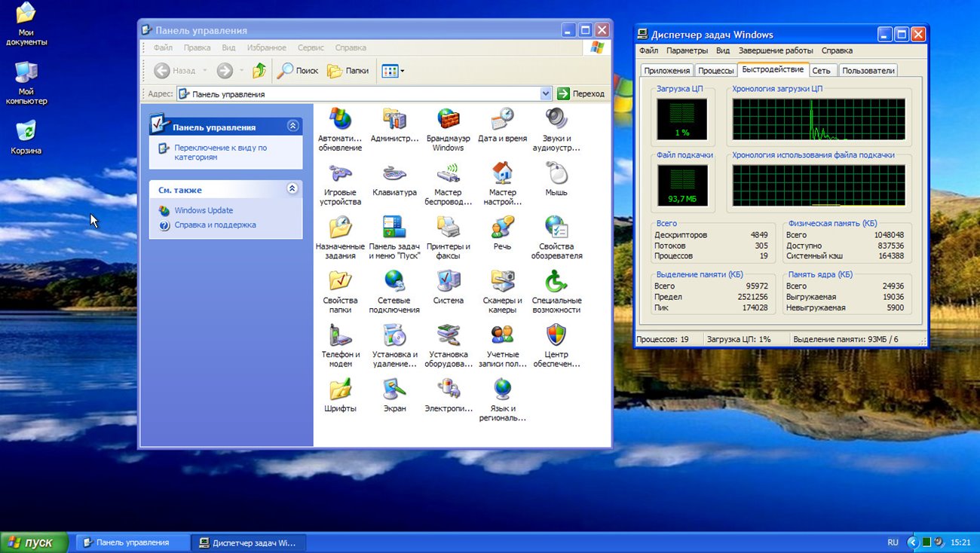Open the Назад history dropdown arrow

pyautogui.click(x=206, y=71)
